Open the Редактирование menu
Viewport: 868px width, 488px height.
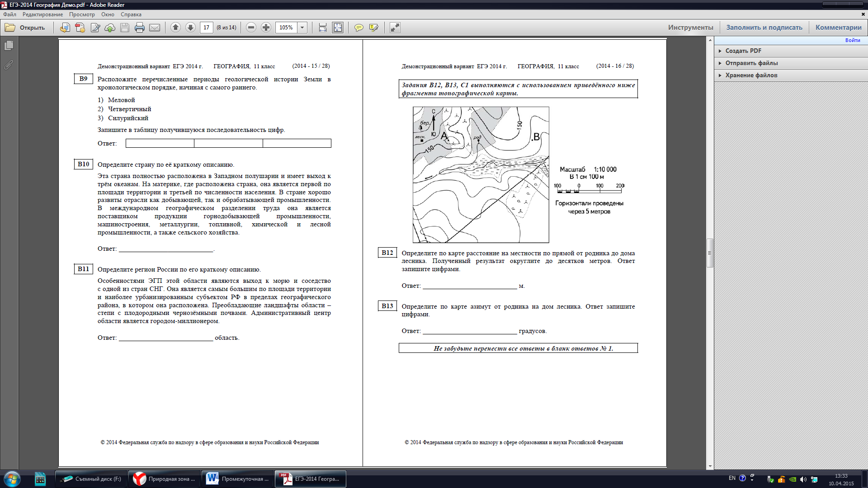click(x=43, y=14)
